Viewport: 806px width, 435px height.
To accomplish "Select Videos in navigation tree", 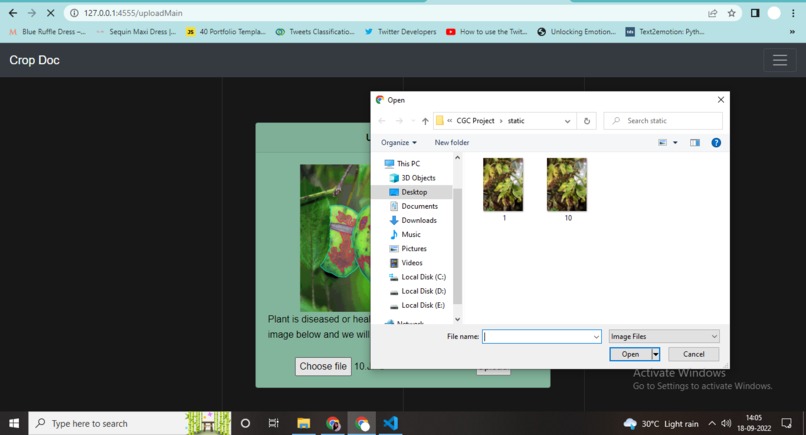I will point(406,263).
